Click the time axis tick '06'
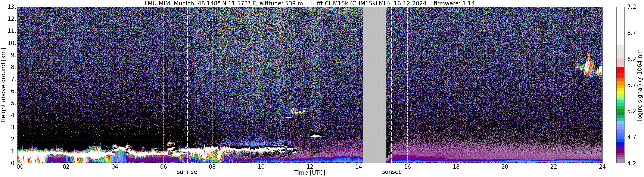The width and height of the screenshot is (644, 177). pyautogui.click(x=163, y=167)
